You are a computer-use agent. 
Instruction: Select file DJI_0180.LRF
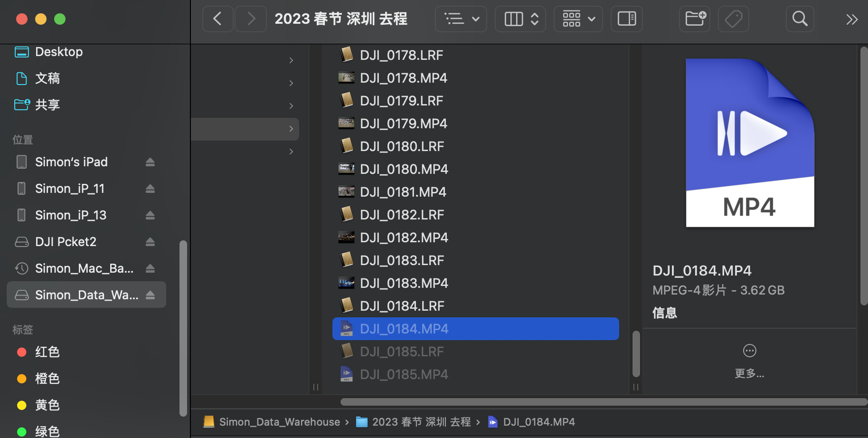tap(476, 146)
